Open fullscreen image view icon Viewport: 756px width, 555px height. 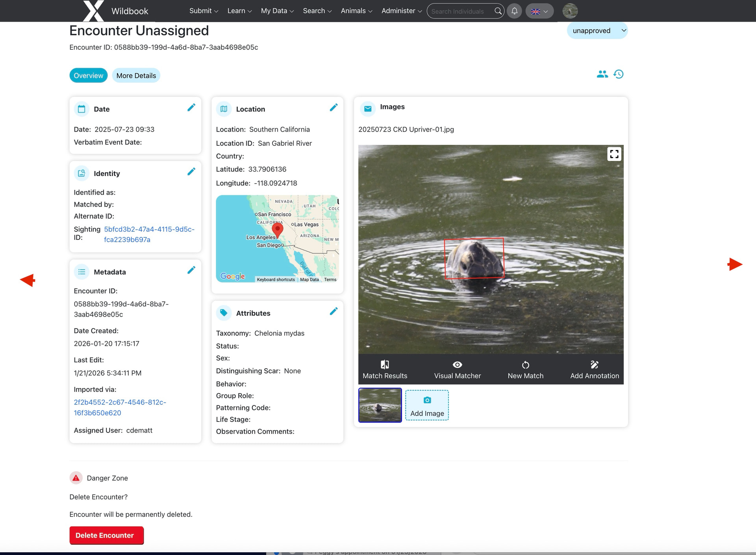(x=614, y=154)
